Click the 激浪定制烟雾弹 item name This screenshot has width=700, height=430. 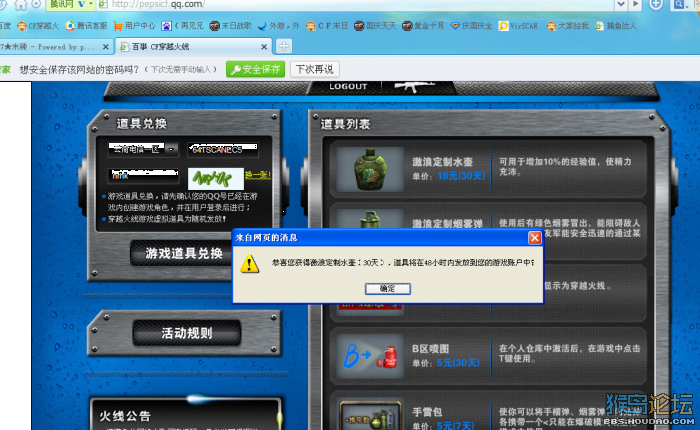click(447, 224)
